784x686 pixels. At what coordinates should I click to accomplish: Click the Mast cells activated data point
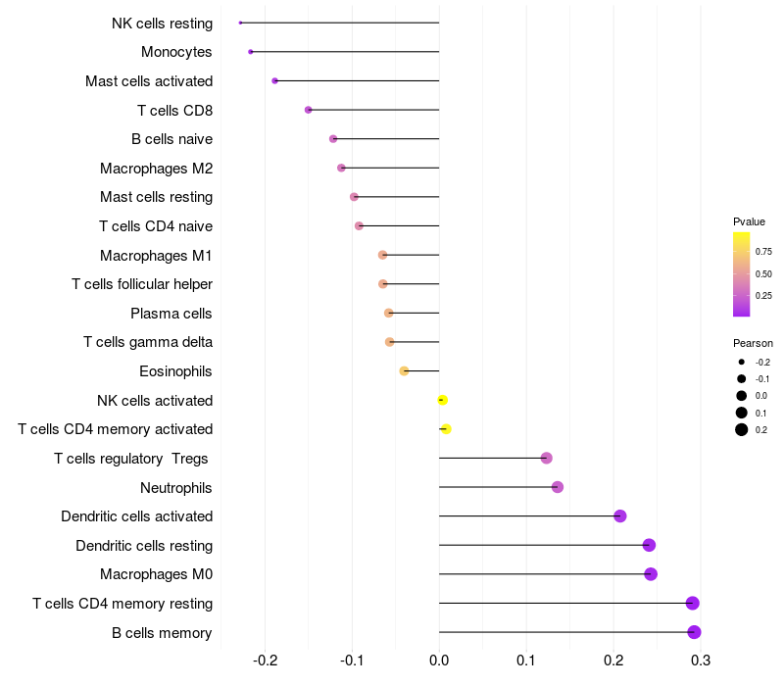coord(274,81)
